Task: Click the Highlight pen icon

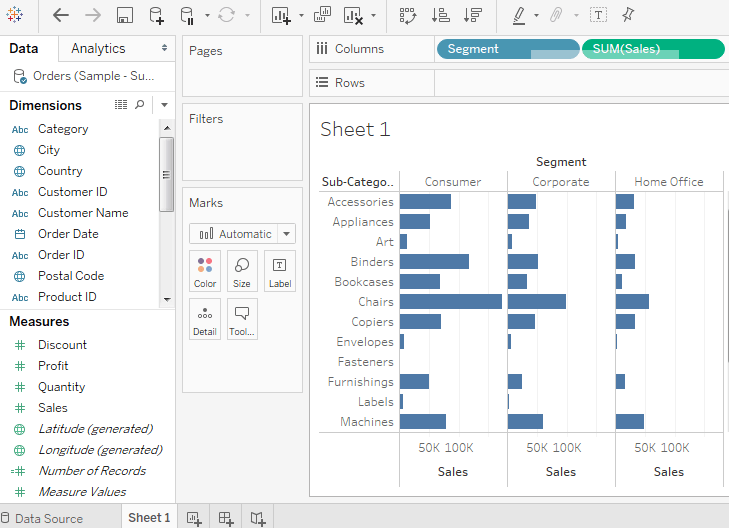Action: click(519, 15)
